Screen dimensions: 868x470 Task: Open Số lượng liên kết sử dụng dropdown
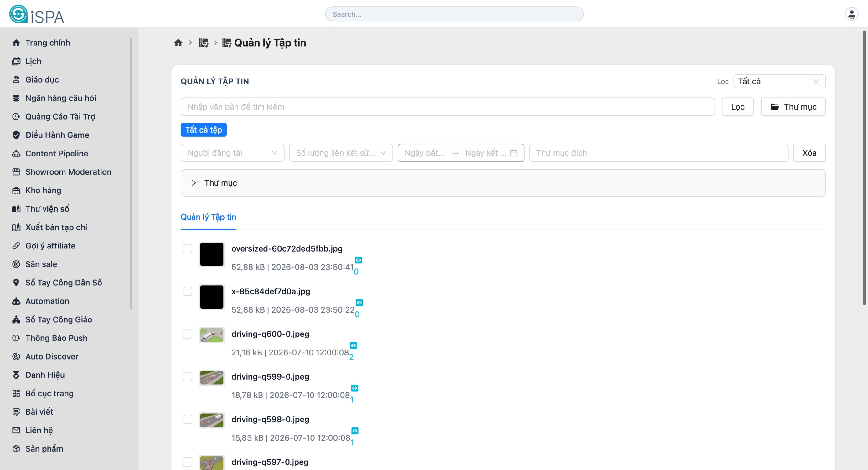341,153
